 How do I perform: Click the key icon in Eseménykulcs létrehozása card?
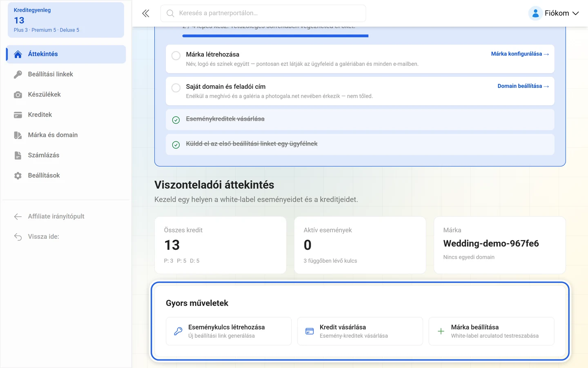coord(178,331)
